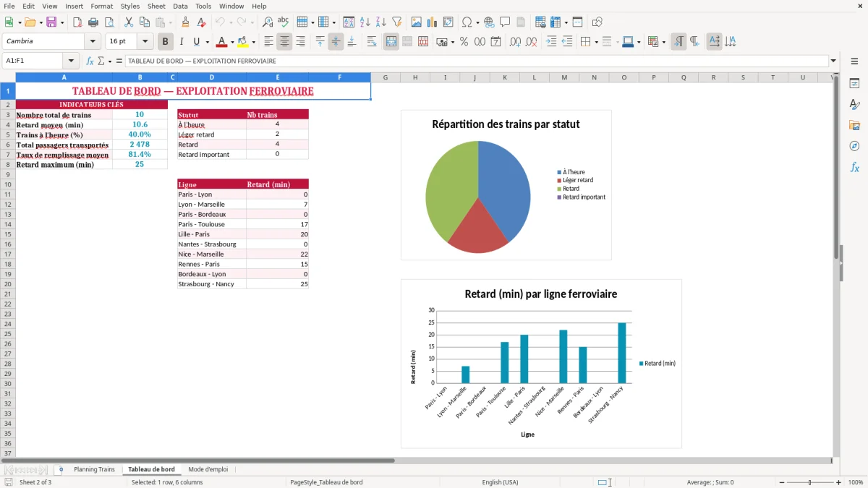Open the sidebar Navigator panel
The height and width of the screenshot is (488, 868).
(x=854, y=146)
